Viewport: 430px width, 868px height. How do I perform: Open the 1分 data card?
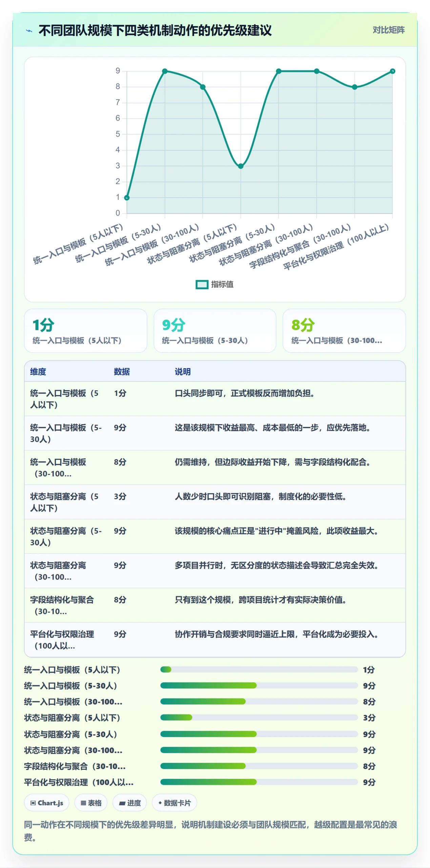86,331
